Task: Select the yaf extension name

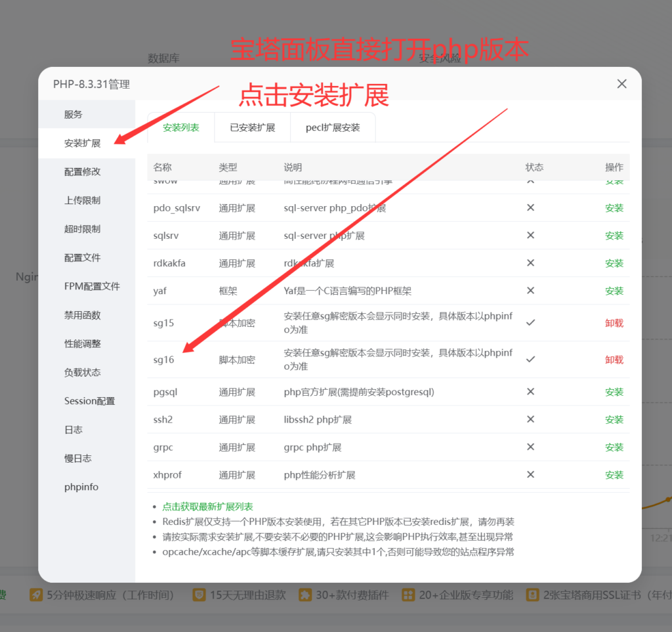Action: [x=160, y=291]
